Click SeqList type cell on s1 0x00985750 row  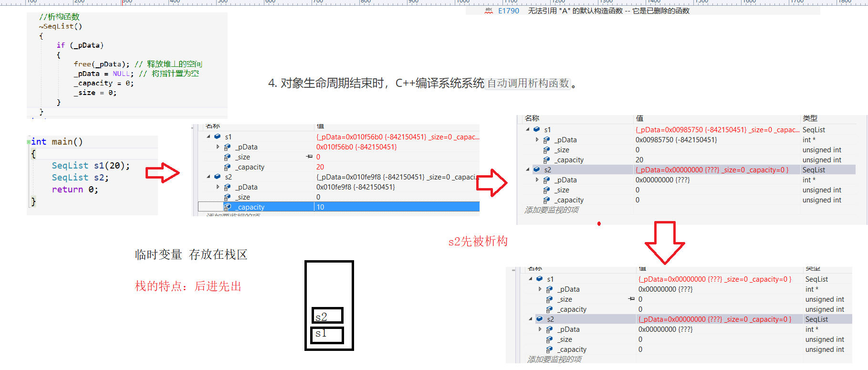pos(814,130)
